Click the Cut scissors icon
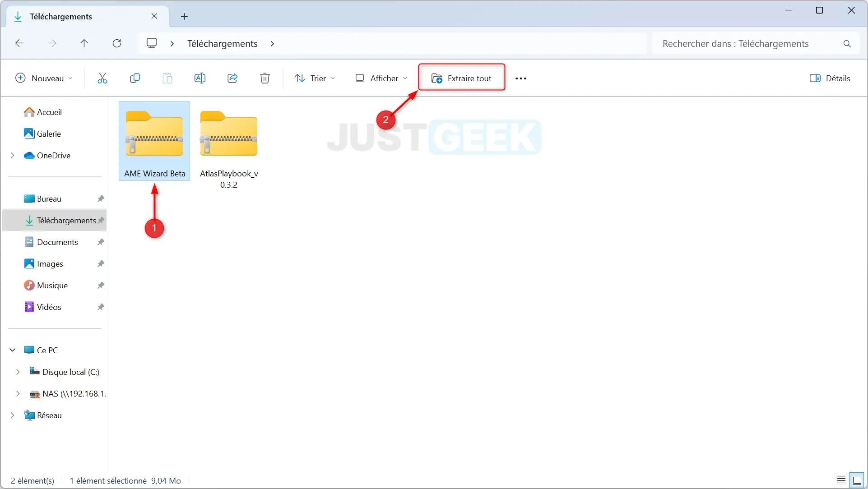This screenshot has width=868, height=489. (102, 78)
